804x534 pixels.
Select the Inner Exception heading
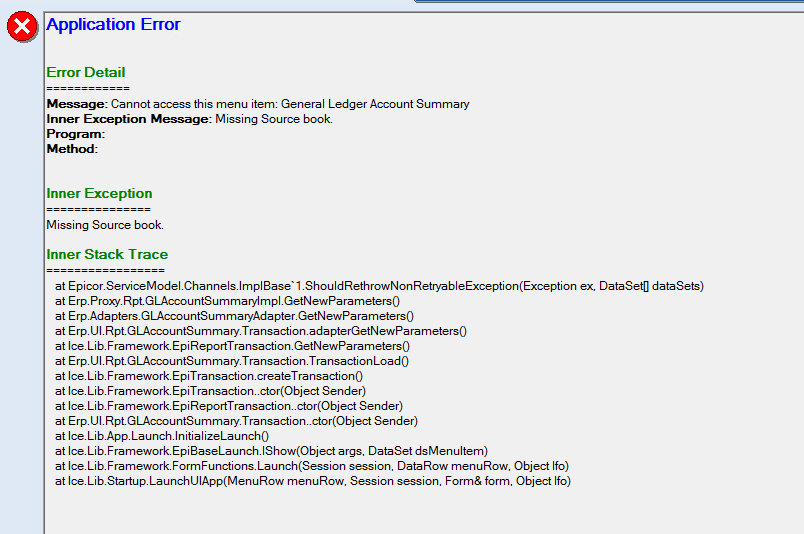(x=99, y=193)
